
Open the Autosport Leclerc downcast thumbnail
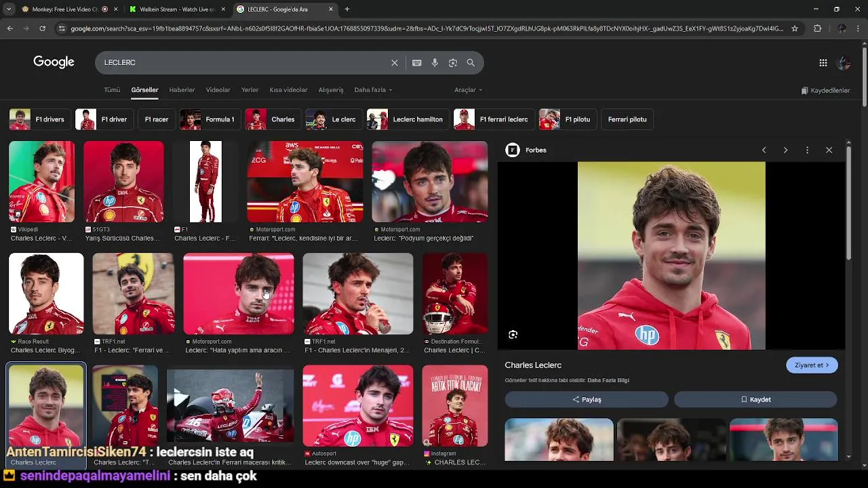coord(357,406)
